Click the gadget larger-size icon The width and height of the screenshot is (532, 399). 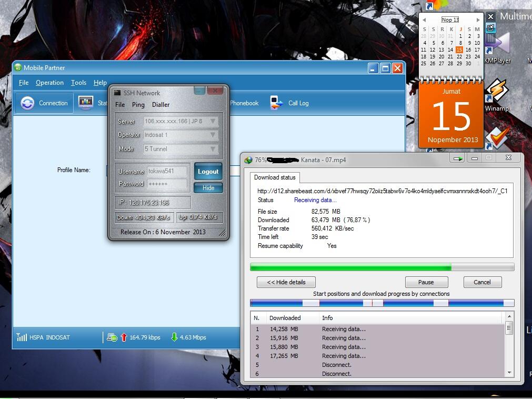pos(490,27)
